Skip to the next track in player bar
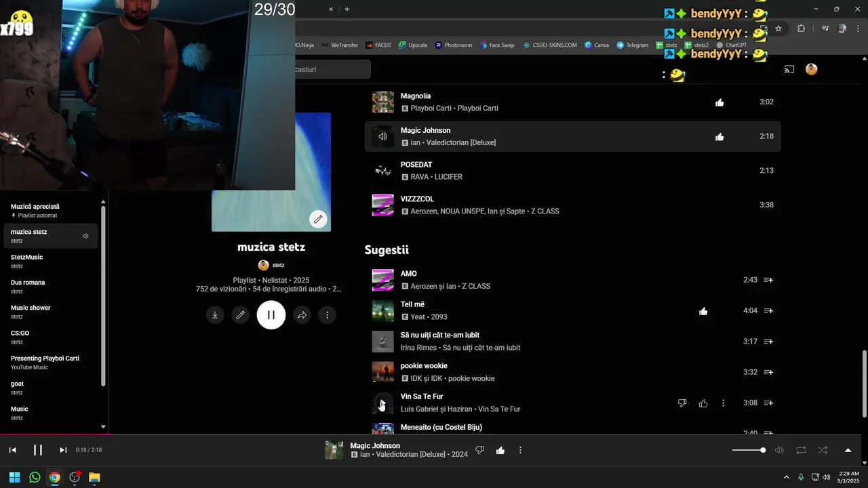 coord(63,450)
